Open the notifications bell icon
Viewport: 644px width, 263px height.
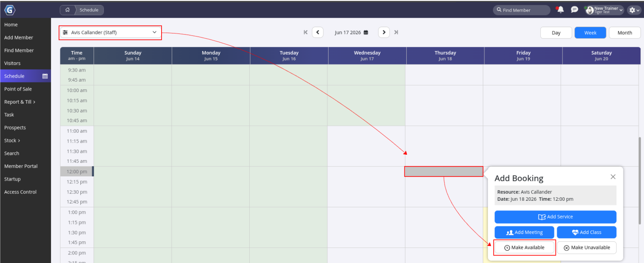pyautogui.click(x=560, y=10)
